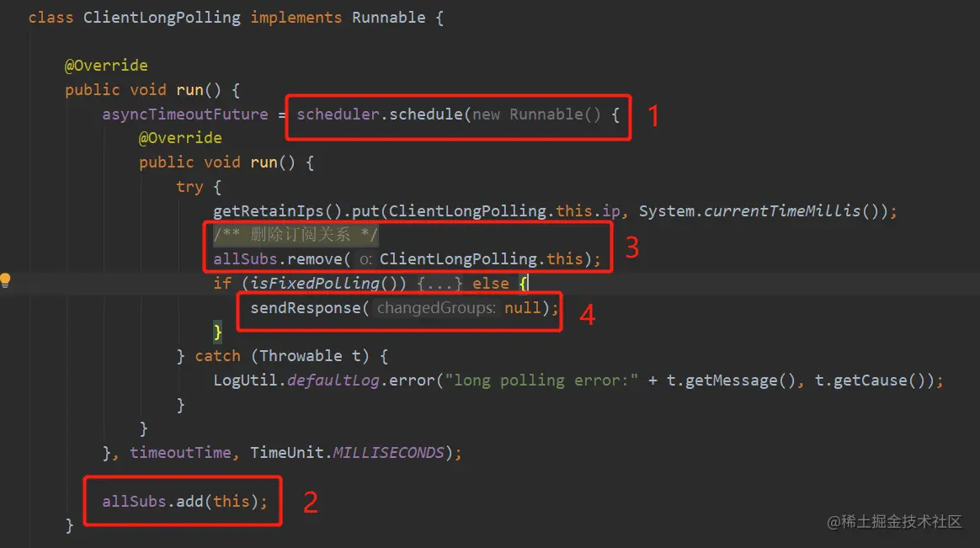Click t.getMessage() call

[x=731, y=380]
